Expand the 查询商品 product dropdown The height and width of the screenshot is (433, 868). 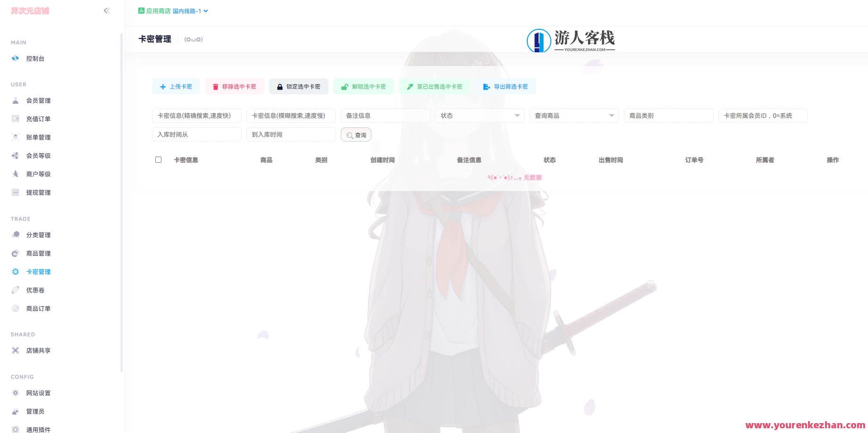[x=573, y=116]
